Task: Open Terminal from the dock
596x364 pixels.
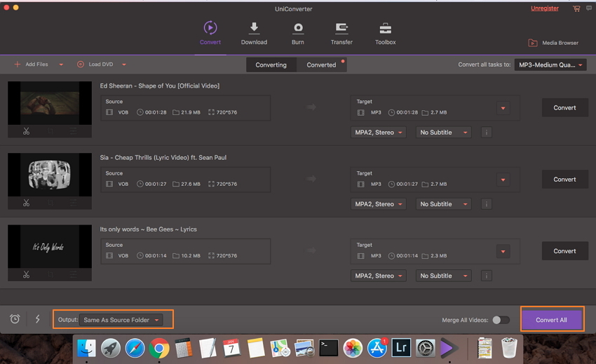Action: pyautogui.click(x=328, y=348)
